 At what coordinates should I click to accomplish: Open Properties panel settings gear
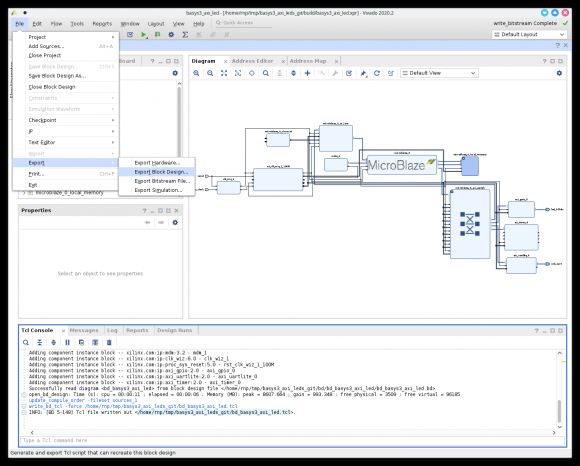(175, 222)
